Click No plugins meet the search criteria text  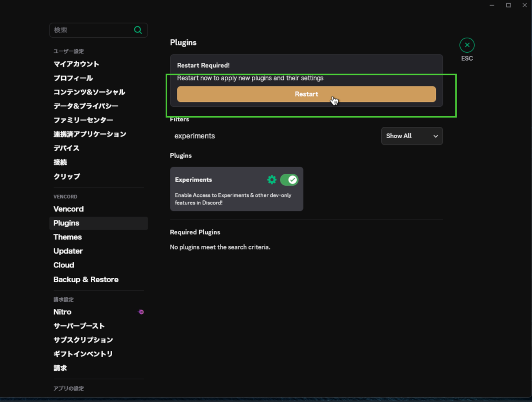[x=220, y=247]
